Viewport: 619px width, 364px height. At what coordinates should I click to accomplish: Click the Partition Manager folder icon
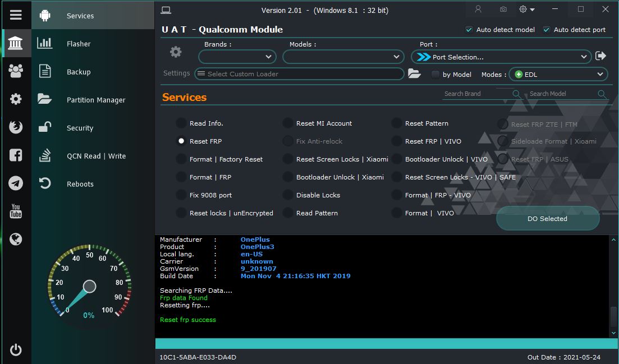tap(44, 99)
